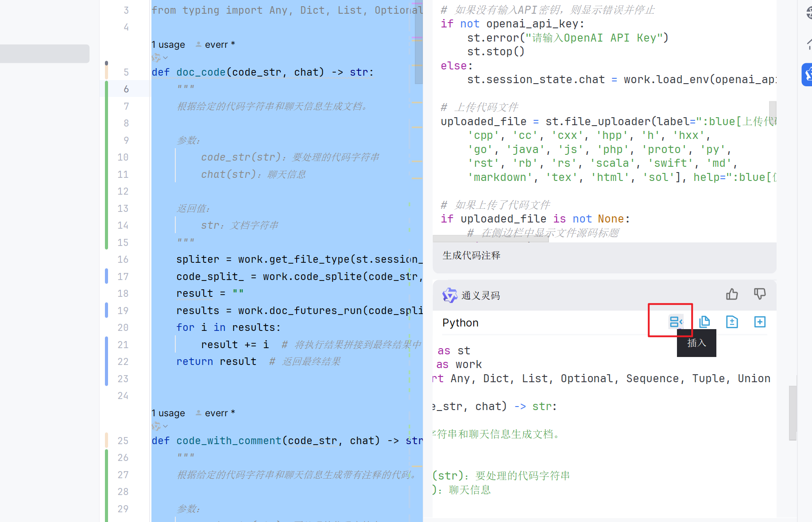This screenshot has height=522, width=812.
Task: Click the '生成代码注释' prompt text
Action: 471,255
